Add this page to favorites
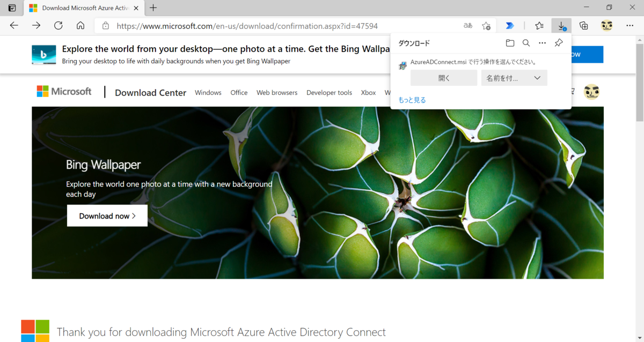The image size is (644, 342). 486,25
